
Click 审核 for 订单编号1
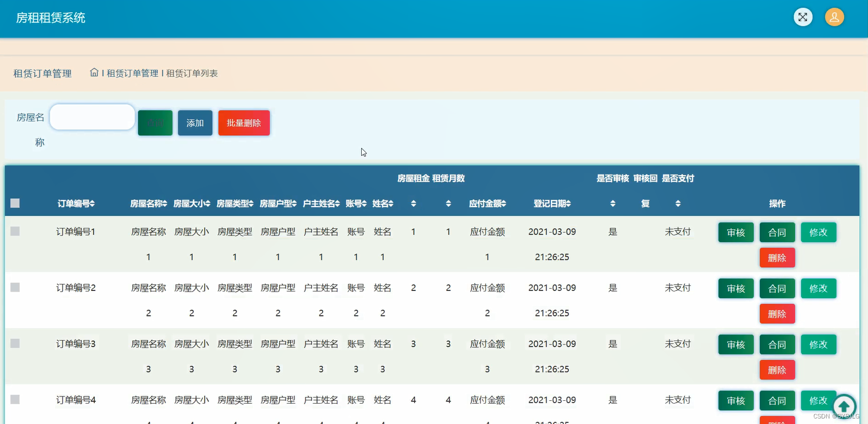click(x=736, y=232)
